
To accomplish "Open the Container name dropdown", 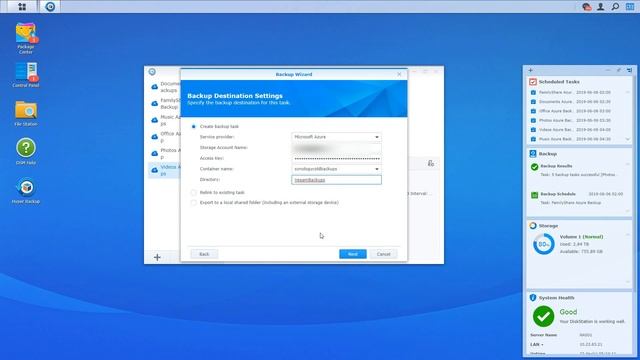I will pos(336,169).
